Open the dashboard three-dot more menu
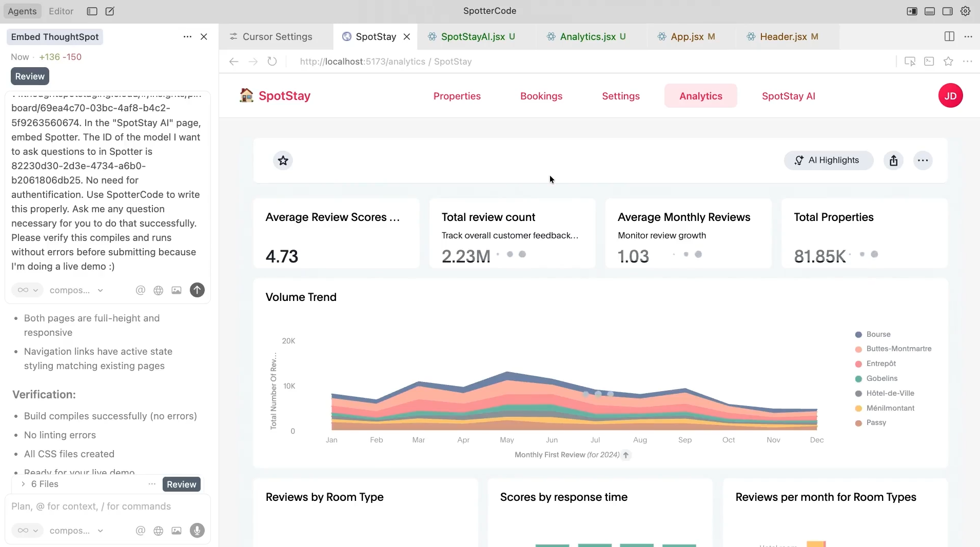This screenshot has width=980, height=547. [x=923, y=160]
